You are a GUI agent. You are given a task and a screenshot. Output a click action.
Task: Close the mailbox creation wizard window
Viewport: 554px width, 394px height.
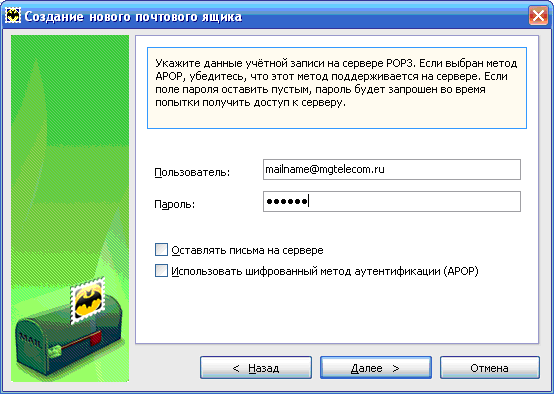538,16
